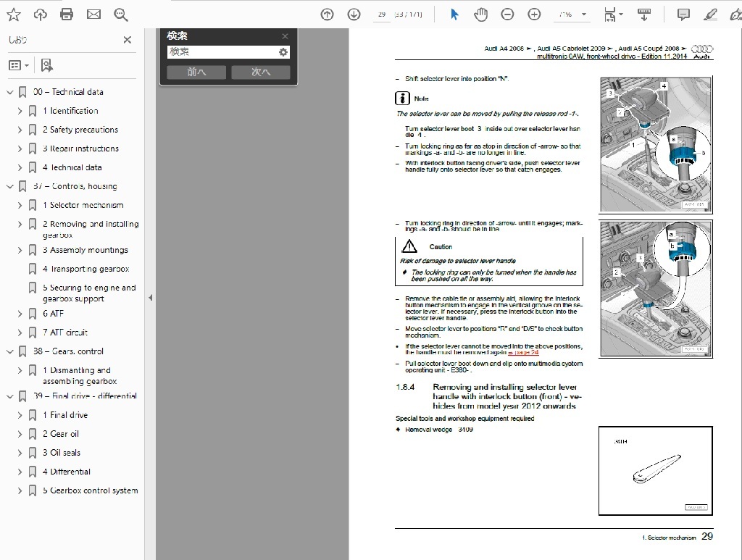Image resolution: width=742 pixels, height=560 pixels.
Task: Click the 次へ next result button
Action: pos(261,72)
